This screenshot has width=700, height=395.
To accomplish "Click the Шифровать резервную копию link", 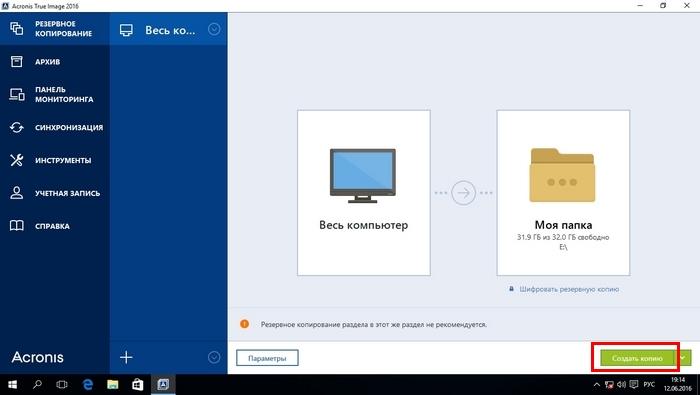I will coord(569,289).
